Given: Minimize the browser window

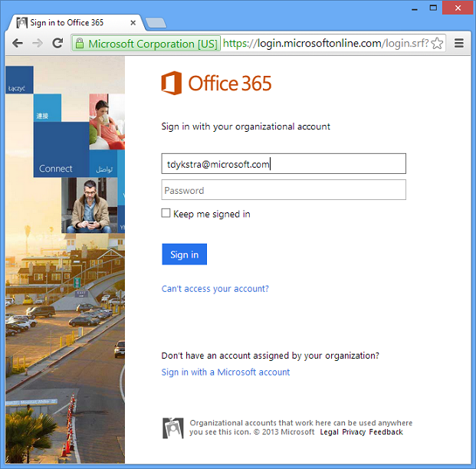Looking at the screenshot, I should (x=415, y=8).
